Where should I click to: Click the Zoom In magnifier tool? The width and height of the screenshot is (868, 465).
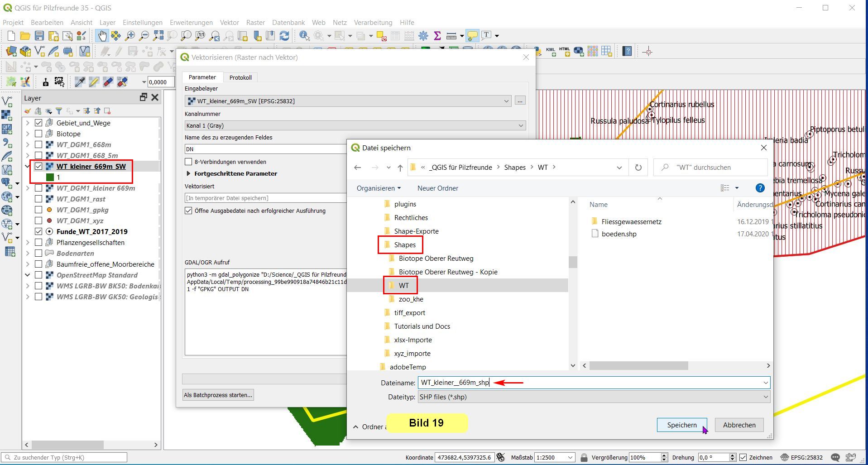point(130,36)
